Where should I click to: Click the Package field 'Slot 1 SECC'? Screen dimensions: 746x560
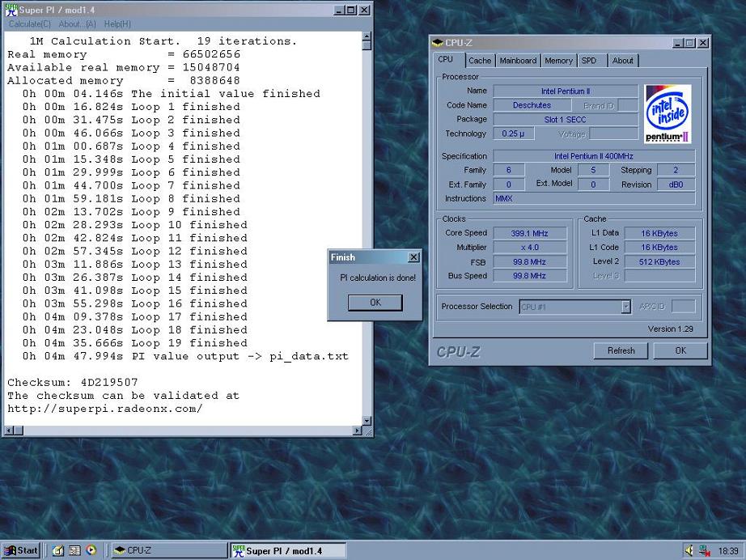click(x=566, y=120)
